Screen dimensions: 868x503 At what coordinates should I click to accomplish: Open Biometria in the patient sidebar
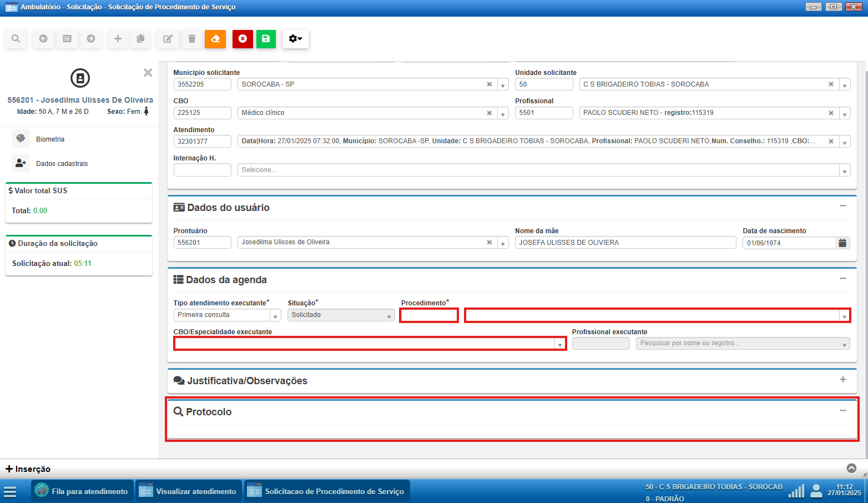(50, 139)
